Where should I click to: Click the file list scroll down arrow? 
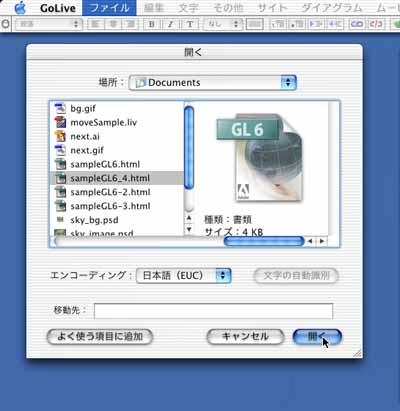tap(189, 229)
